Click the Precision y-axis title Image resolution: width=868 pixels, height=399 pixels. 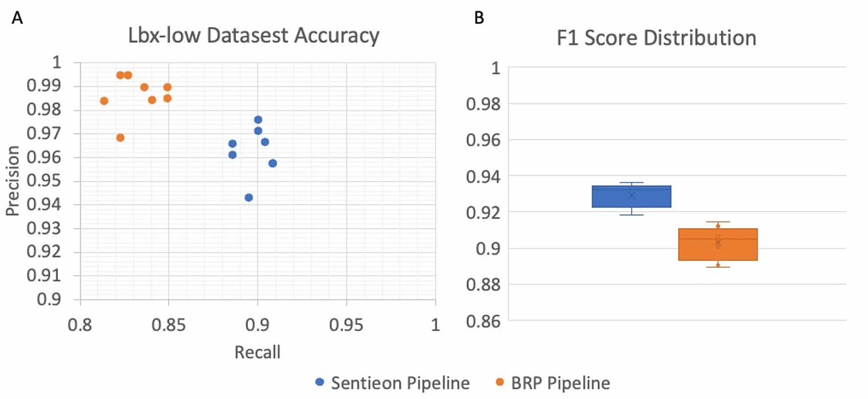12,181
